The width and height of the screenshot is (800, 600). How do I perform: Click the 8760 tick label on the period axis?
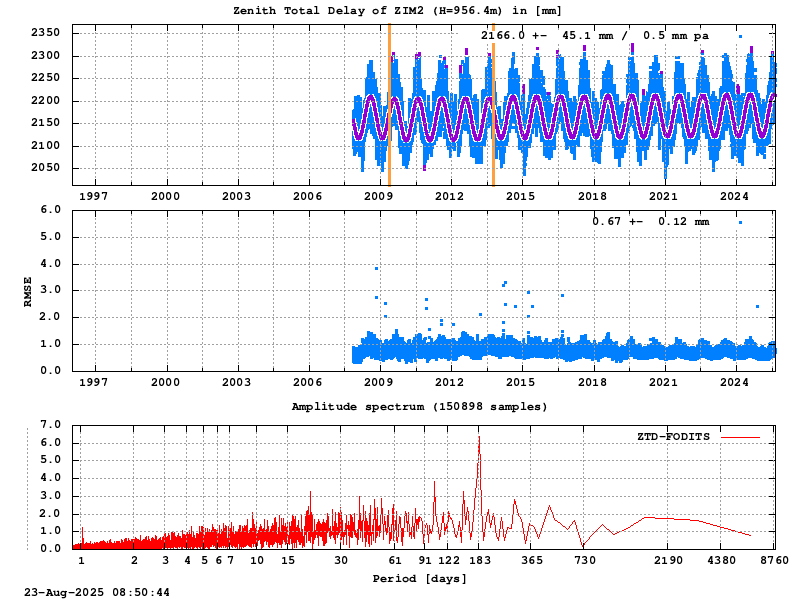pos(774,561)
